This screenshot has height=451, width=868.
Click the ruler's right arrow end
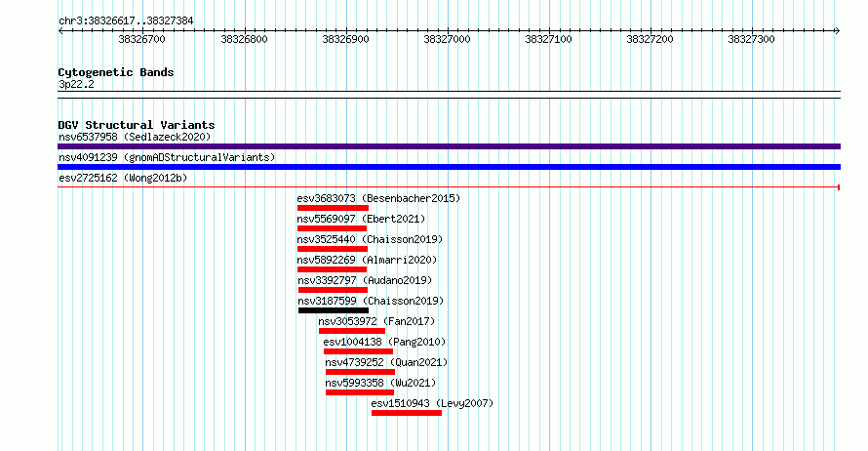click(x=838, y=31)
